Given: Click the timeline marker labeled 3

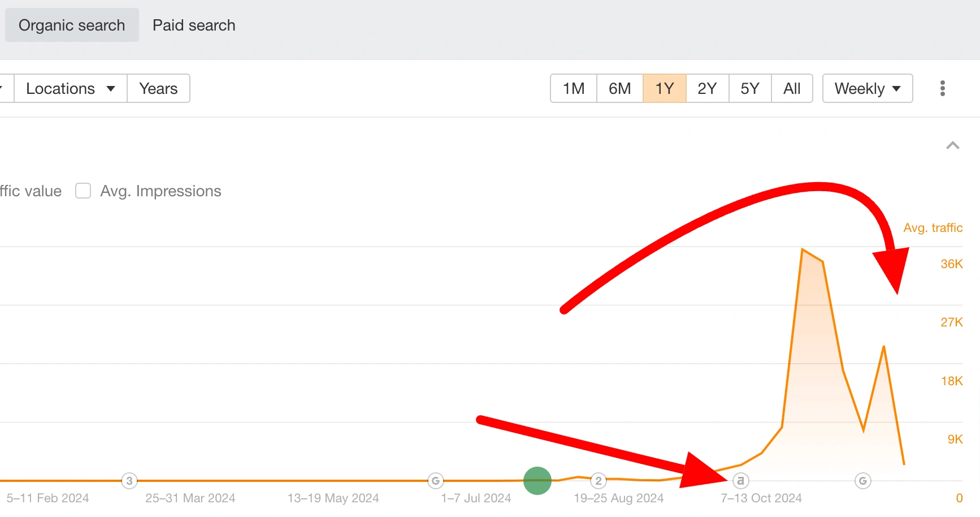Looking at the screenshot, I should 129,481.
